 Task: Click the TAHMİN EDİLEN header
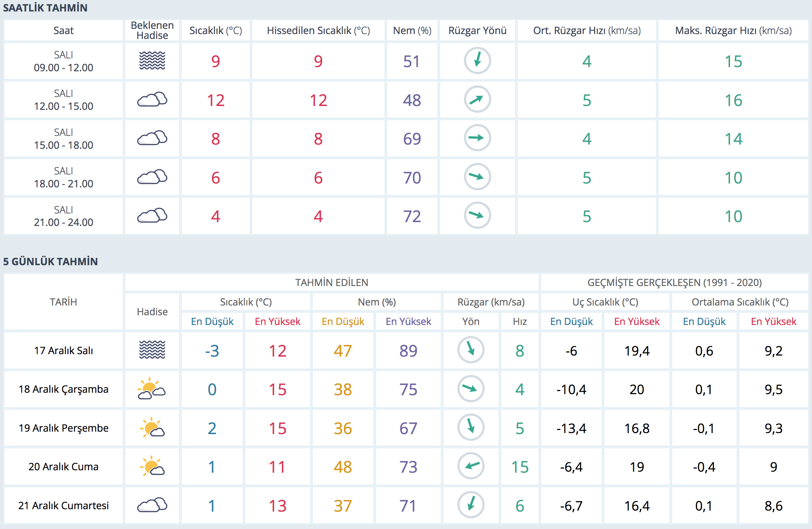pyautogui.click(x=332, y=283)
